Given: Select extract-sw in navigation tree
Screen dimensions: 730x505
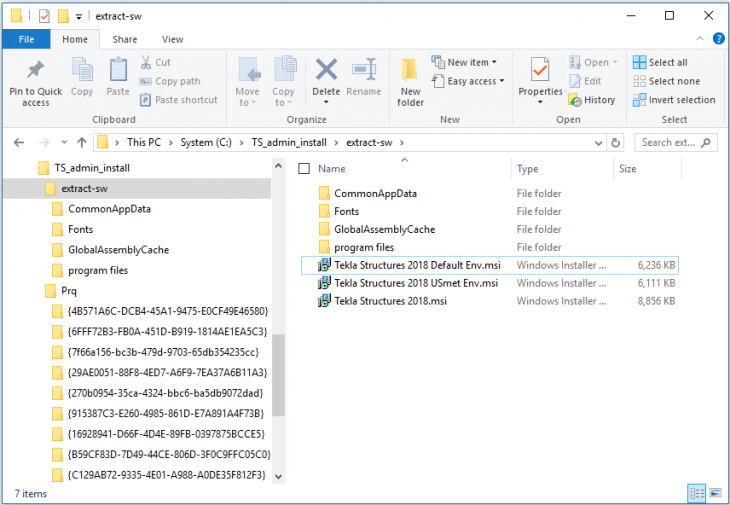Looking at the screenshot, I should [x=137, y=189].
